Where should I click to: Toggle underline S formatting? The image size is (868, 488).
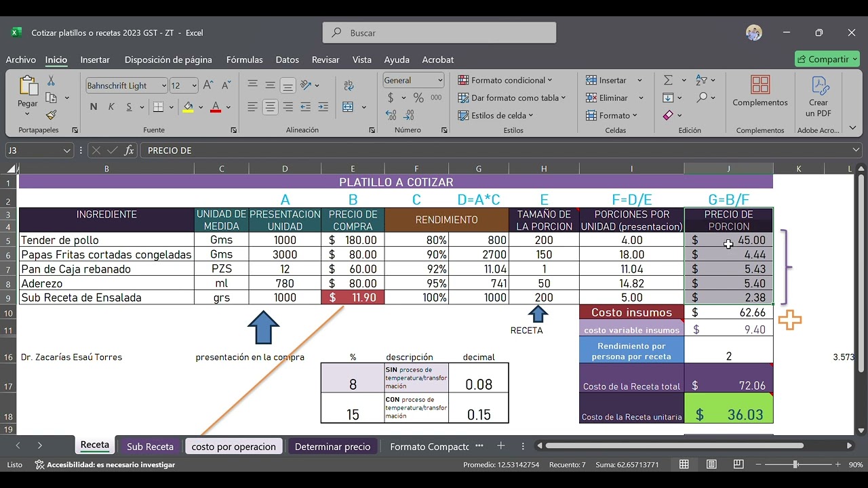point(129,107)
